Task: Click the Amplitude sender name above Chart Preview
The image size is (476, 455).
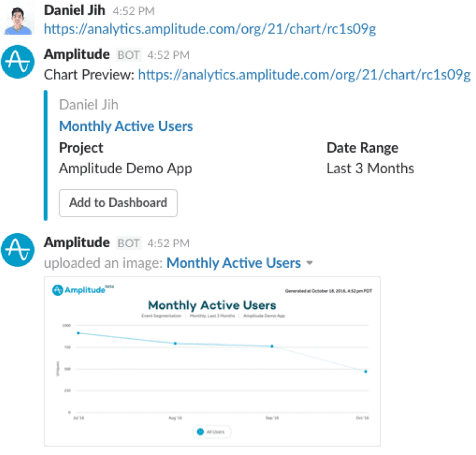Action: [x=76, y=55]
